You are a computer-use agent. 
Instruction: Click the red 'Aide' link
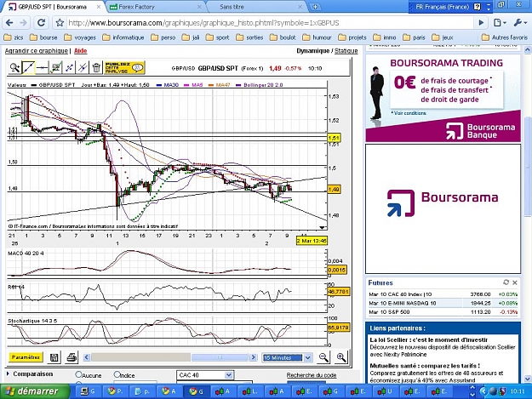[x=80, y=51]
